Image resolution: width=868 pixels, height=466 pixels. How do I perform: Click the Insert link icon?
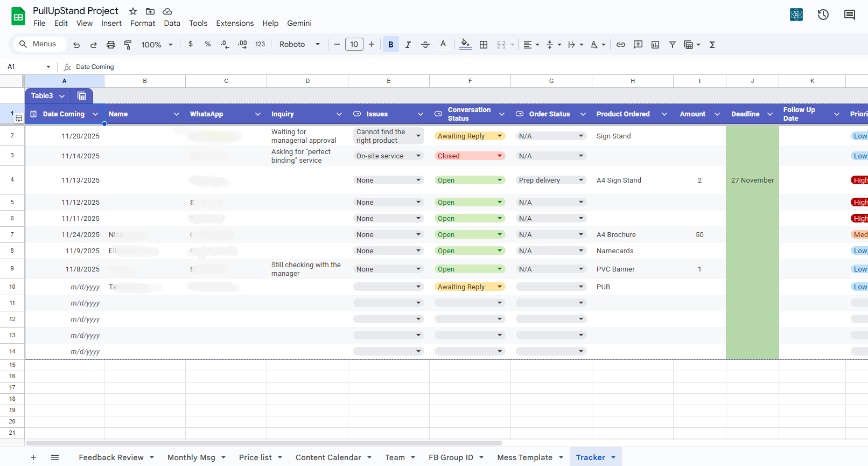click(x=621, y=45)
